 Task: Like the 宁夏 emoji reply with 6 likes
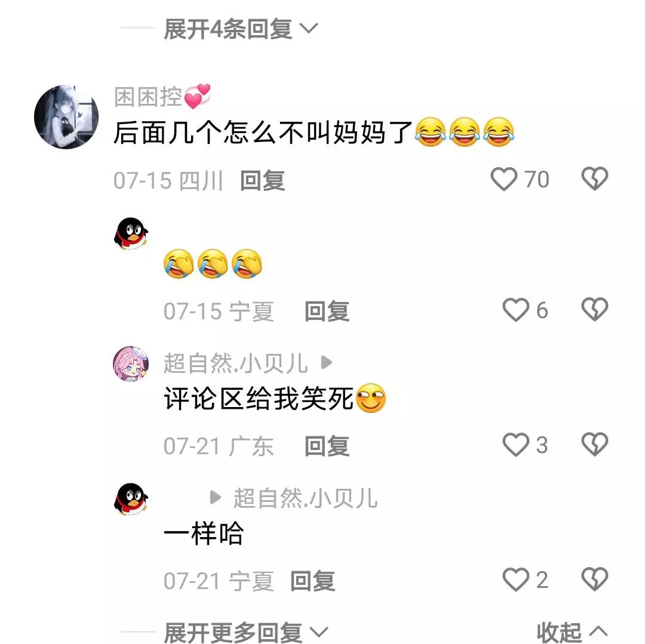click(515, 309)
